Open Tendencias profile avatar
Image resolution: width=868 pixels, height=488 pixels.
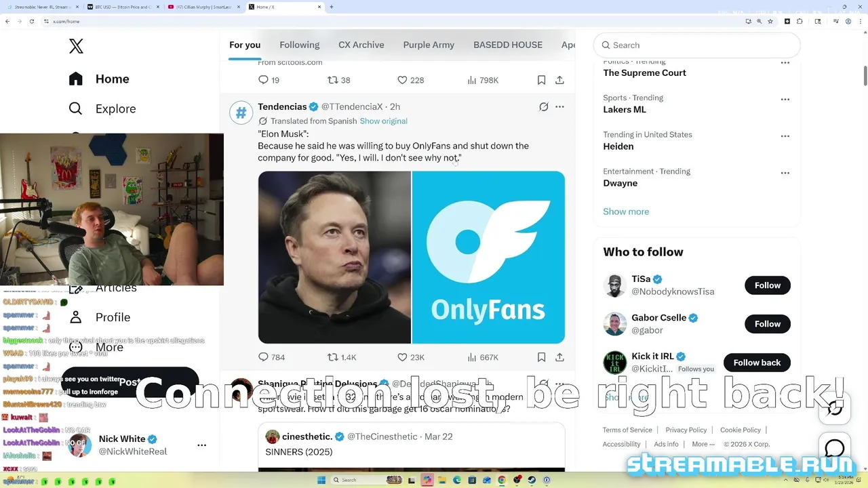tap(241, 113)
